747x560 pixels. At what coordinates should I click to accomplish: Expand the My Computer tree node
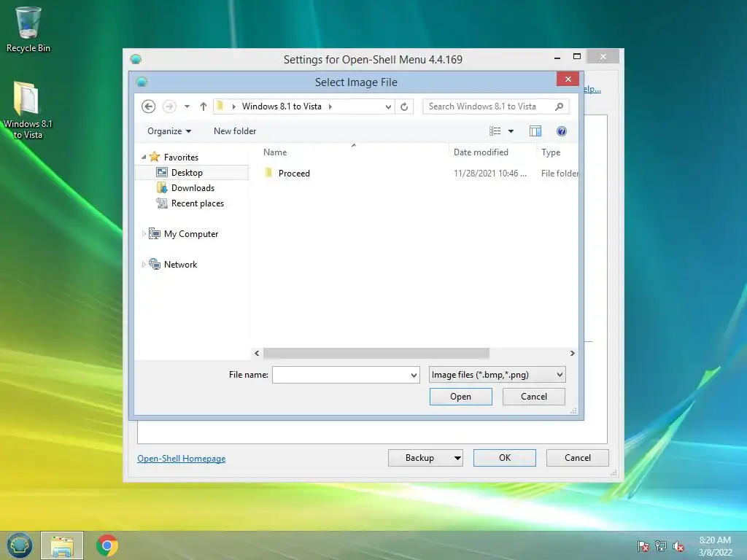coord(144,234)
